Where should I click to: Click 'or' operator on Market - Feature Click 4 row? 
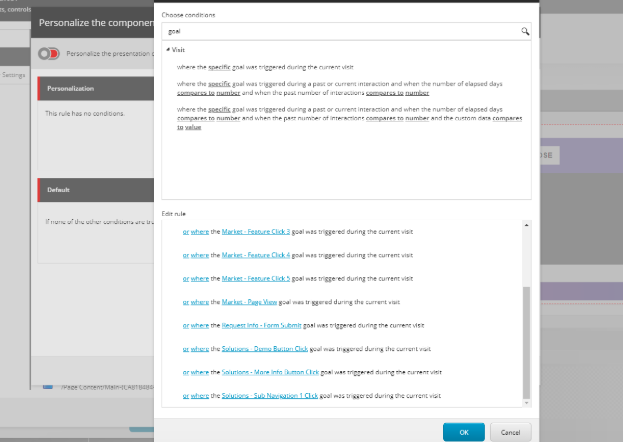point(186,255)
